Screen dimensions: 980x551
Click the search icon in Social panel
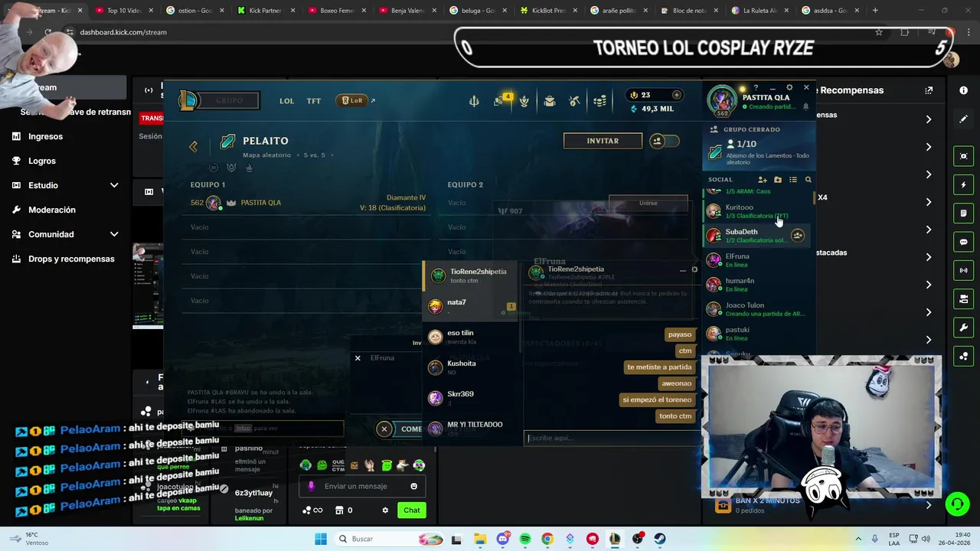pyautogui.click(x=808, y=180)
